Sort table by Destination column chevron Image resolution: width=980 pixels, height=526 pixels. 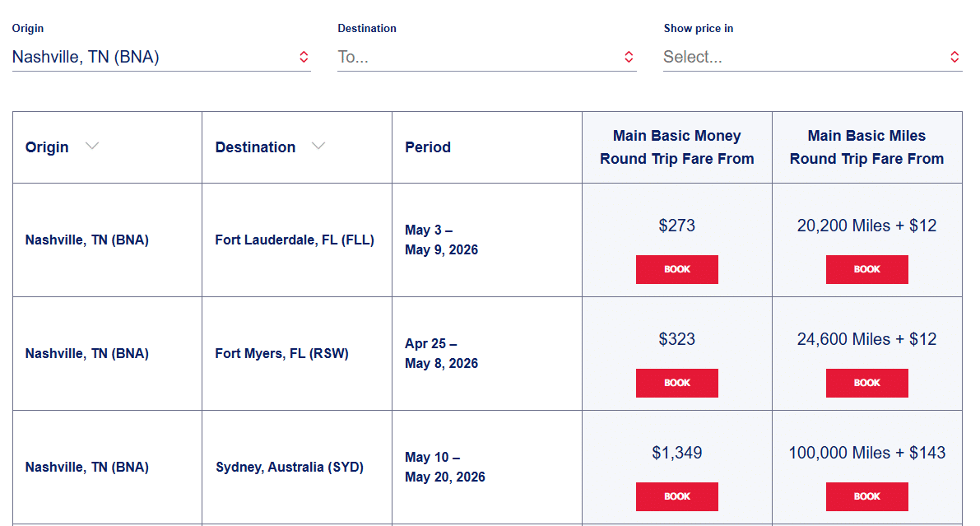tap(318, 147)
